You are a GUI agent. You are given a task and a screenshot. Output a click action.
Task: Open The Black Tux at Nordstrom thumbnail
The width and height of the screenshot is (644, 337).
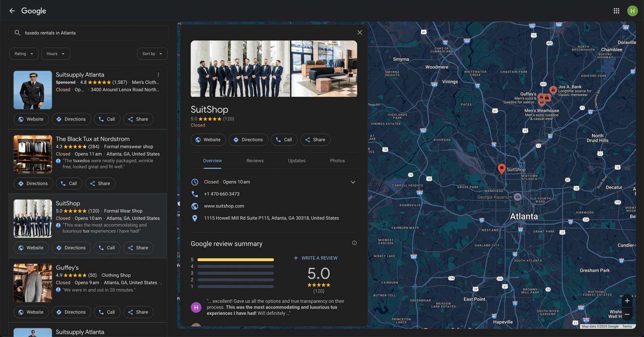[x=33, y=154]
